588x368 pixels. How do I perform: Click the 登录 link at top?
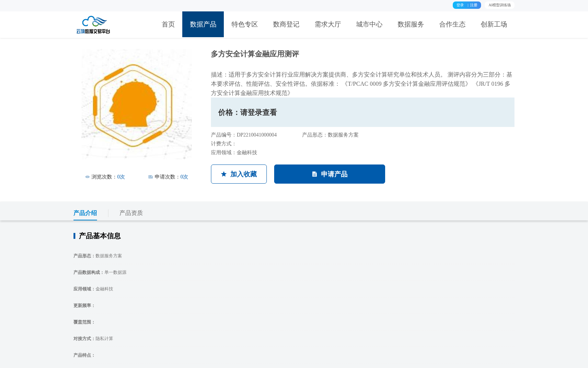click(x=460, y=5)
